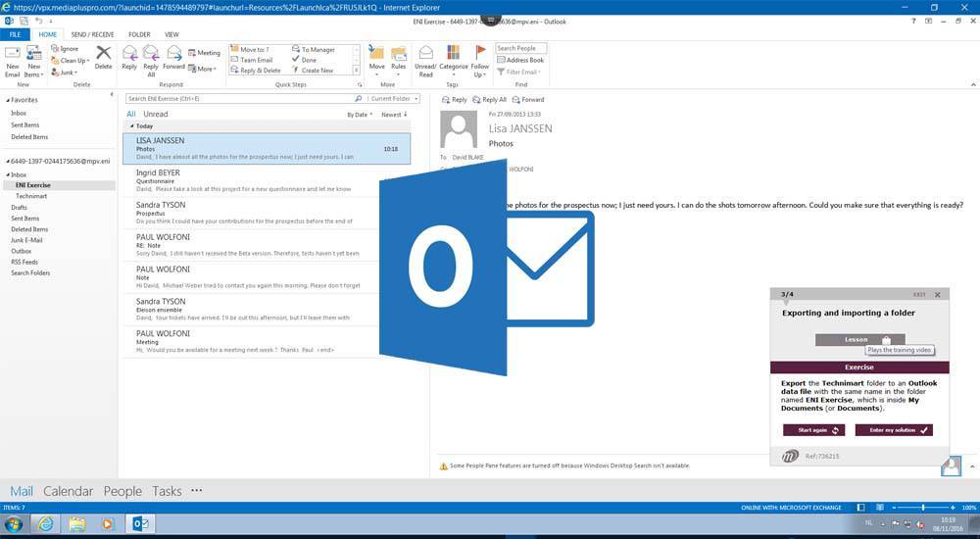This screenshot has width=980, height=539.
Task: Forward the message using ribbon Forward icon
Action: [x=173, y=57]
